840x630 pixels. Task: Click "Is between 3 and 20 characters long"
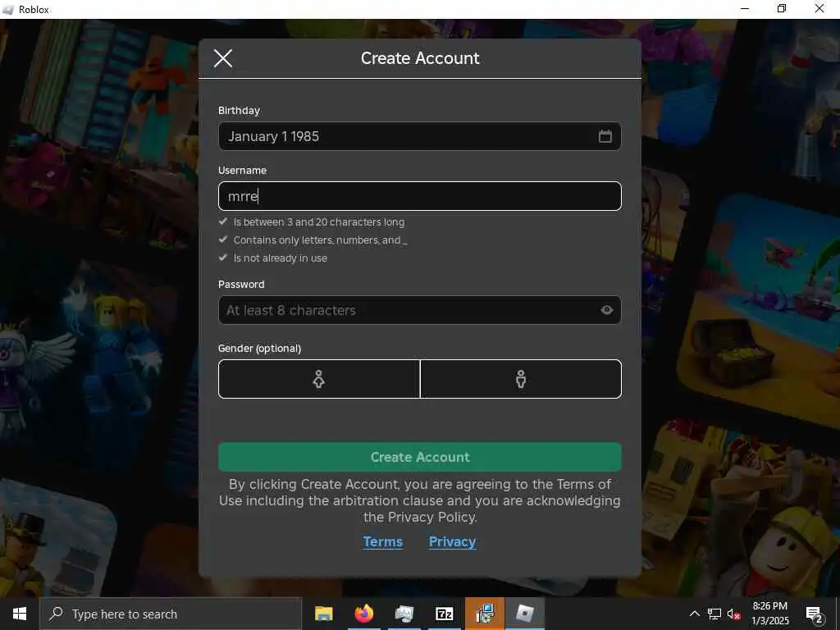[x=319, y=221]
